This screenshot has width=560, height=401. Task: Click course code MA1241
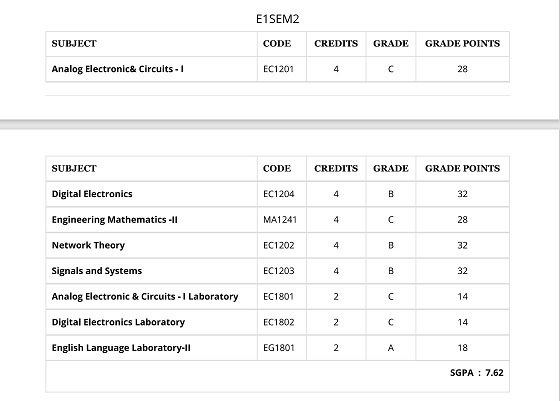pyautogui.click(x=280, y=220)
